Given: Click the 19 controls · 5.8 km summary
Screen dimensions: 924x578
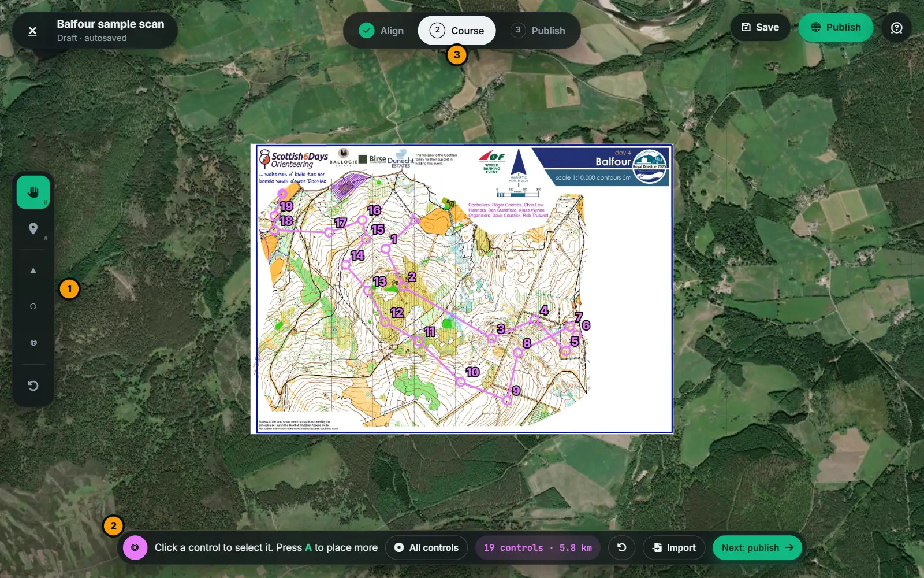Looking at the screenshot, I should coord(538,547).
